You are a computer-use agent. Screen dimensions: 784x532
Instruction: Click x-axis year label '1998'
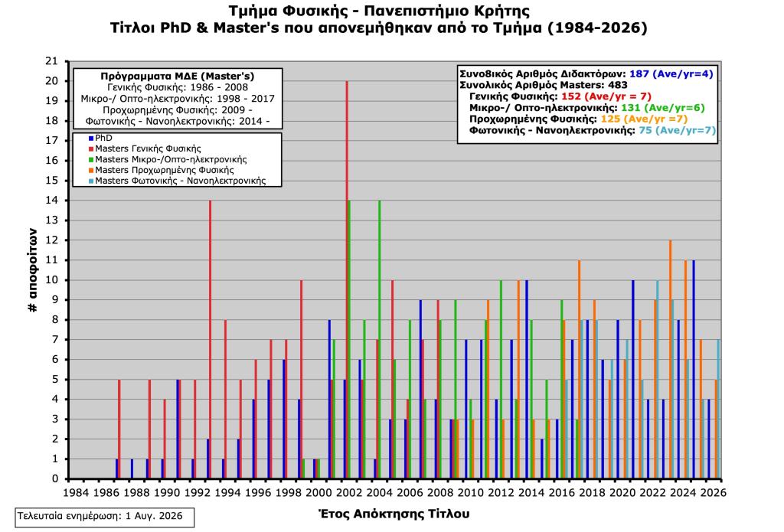[289, 493]
